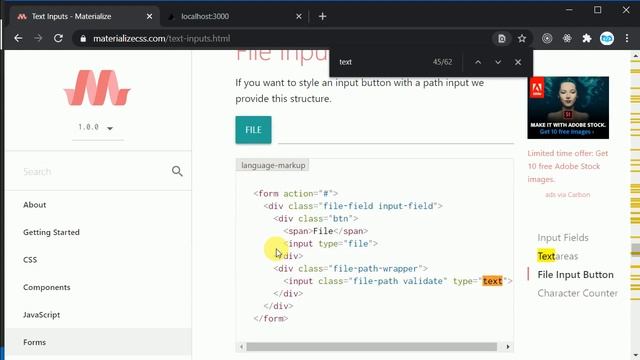
Task: Click the file-field input-field div line
Action: [353, 206]
